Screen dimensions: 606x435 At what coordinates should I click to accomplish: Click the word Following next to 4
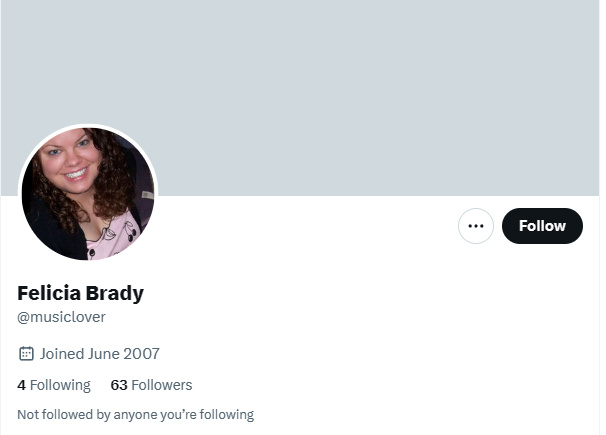pyautogui.click(x=60, y=386)
